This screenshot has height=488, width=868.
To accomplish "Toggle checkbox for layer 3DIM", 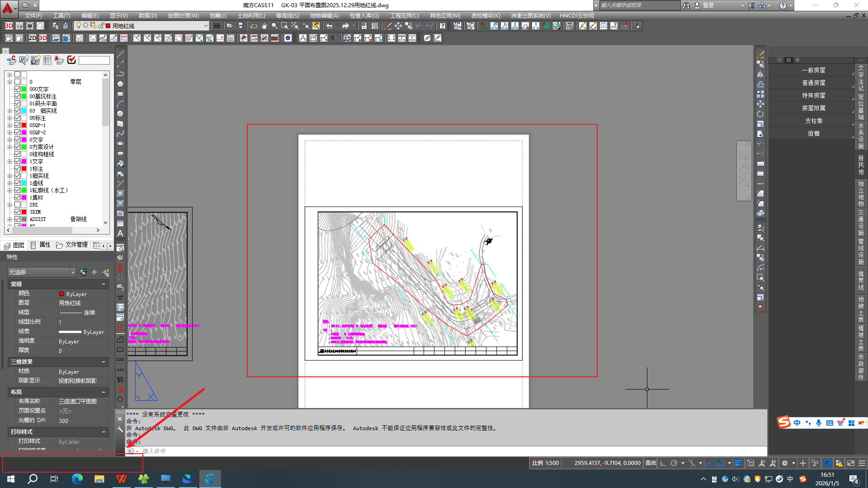I will coord(17,212).
